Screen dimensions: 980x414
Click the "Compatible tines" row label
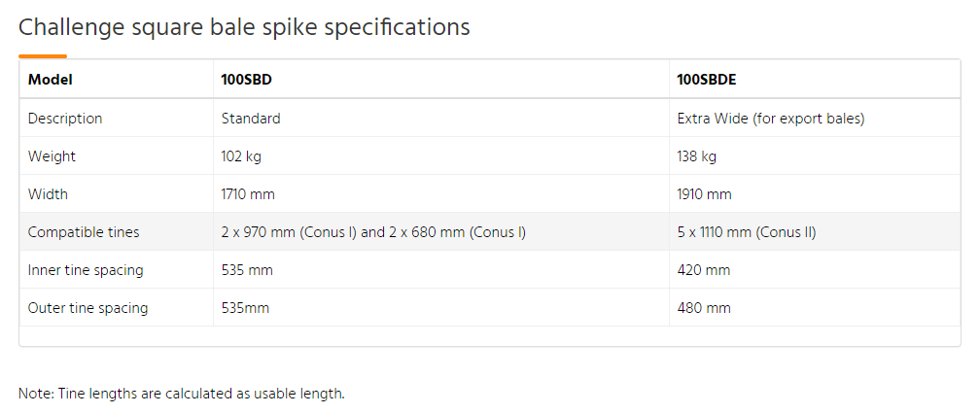[x=84, y=232]
